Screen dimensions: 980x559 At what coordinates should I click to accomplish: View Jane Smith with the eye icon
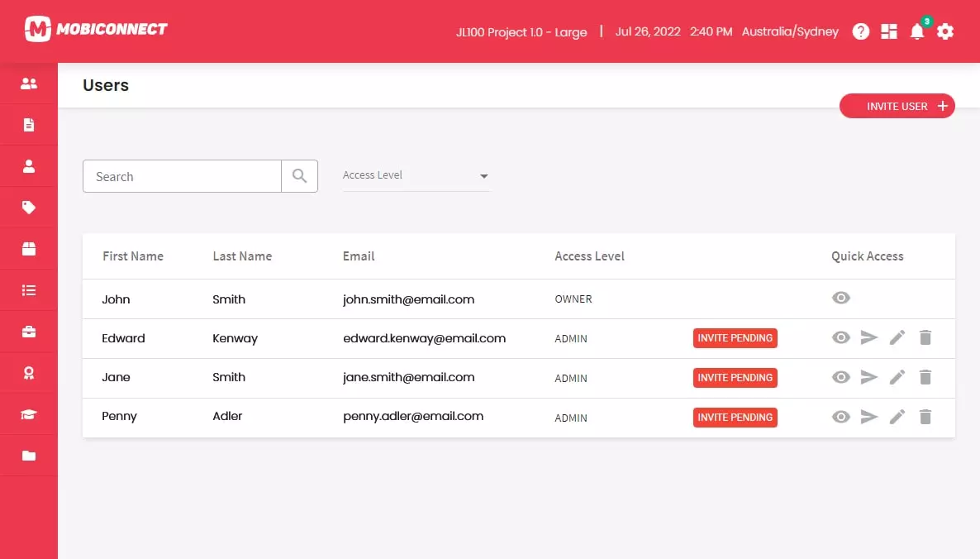(x=840, y=377)
